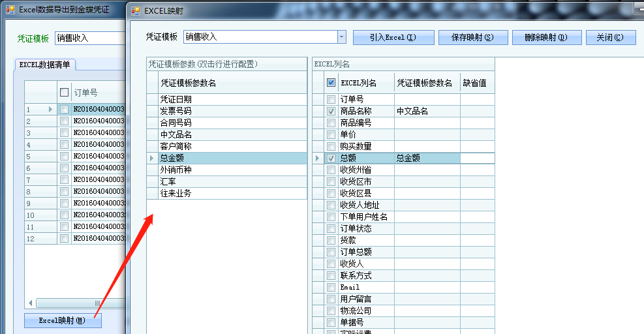Expand the 凭证模板 销售收入 dropdown
Image resolution: width=644 pixels, height=334 pixels.
pos(341,37)
